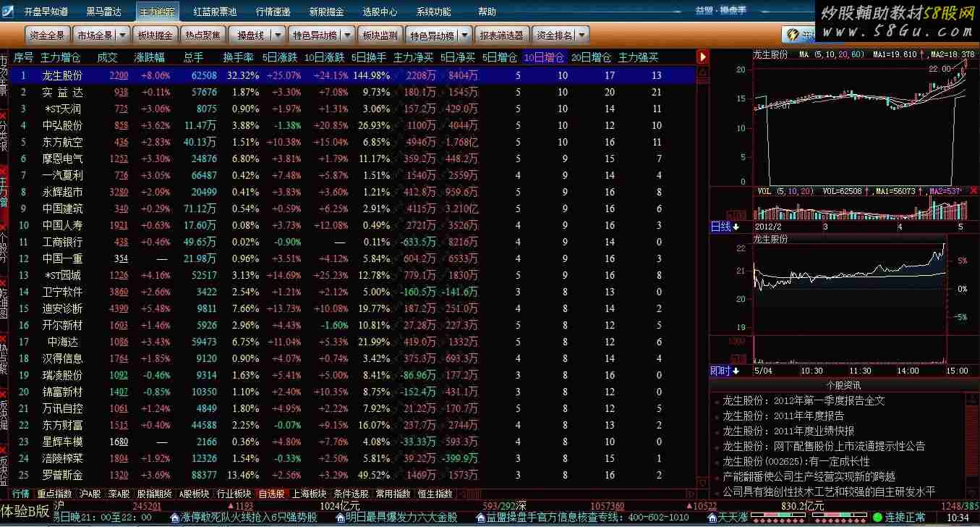Sort by the 主力净买 column header

point(414,57)
